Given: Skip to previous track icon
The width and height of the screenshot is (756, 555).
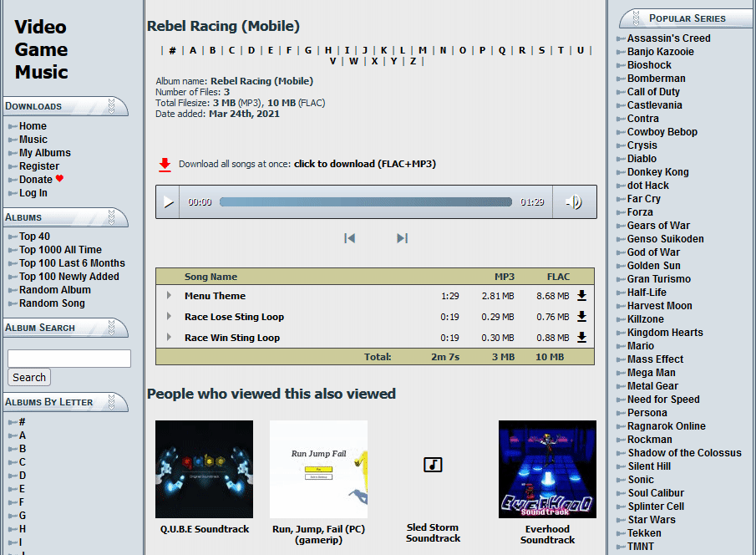Looking at the screenshot, I should 349,238.
